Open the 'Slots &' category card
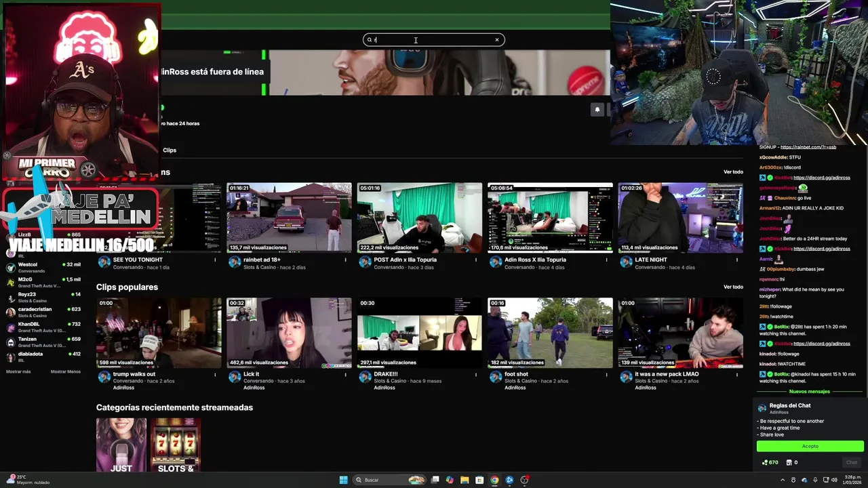The image size is (868, 488). tap(176, 445)
